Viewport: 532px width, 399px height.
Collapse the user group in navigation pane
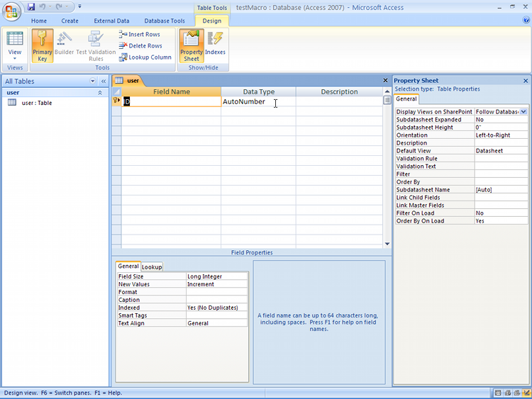click(x=100, y=93)
